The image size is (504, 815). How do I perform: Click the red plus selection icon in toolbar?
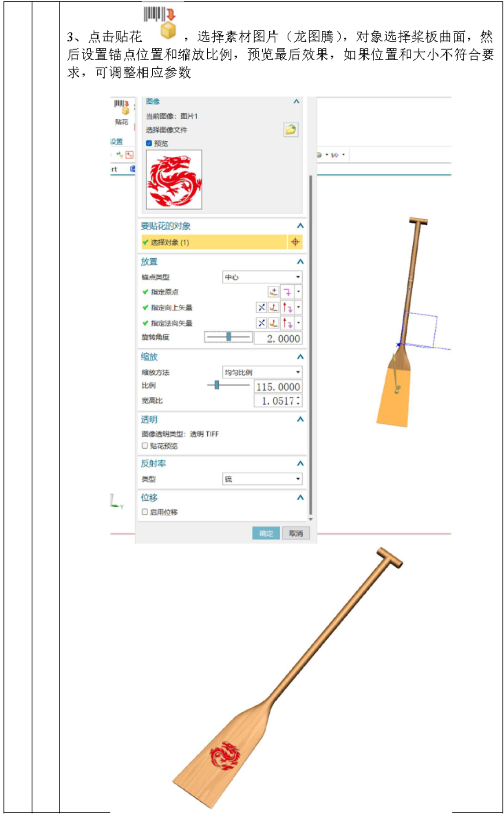(130, 155)
